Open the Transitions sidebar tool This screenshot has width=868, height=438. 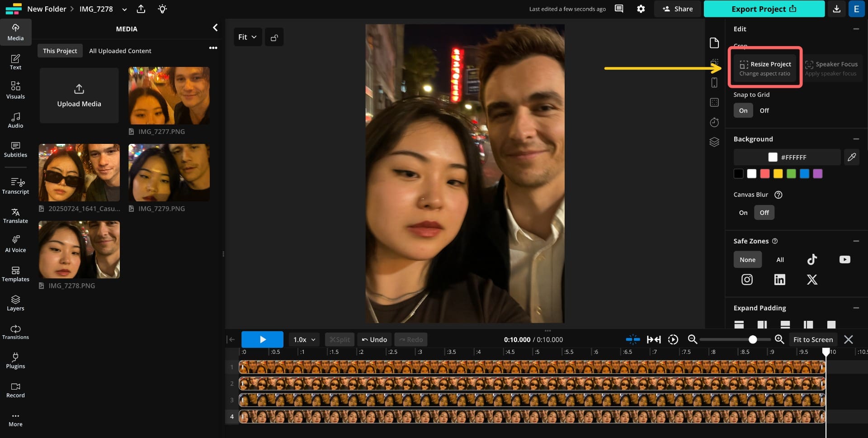point(15,332)
